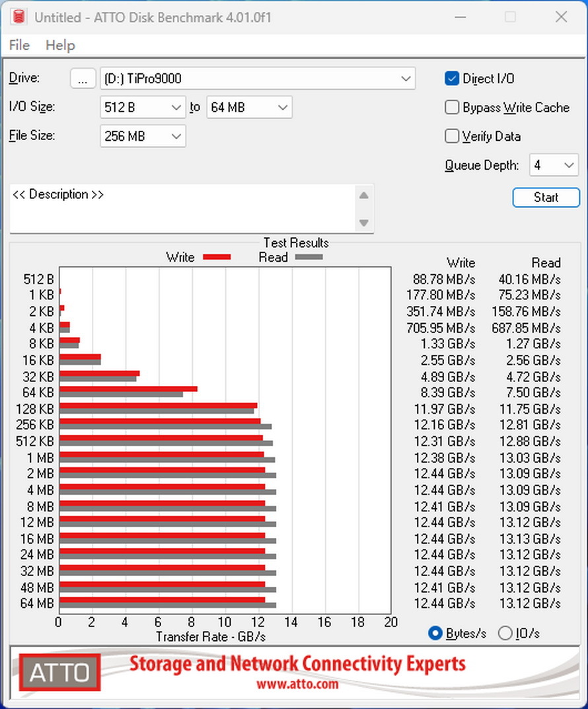Click the 24 MB row label in chart
Screen dimensions: 588x709
[37, 555]
